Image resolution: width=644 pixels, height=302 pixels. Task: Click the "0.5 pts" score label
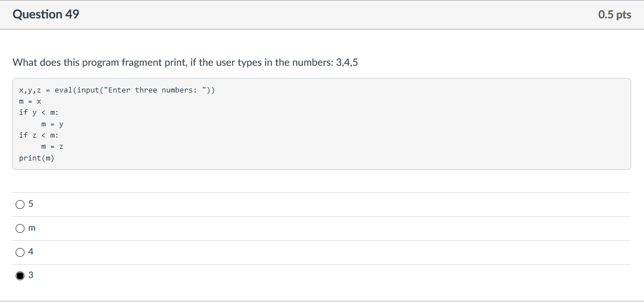click(x=615, y=15)
